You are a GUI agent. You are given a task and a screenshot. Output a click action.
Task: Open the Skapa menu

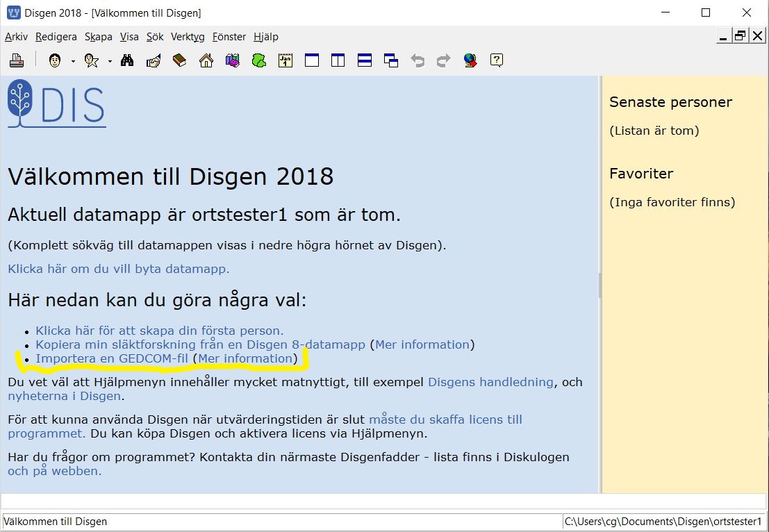tap(98, 37)
